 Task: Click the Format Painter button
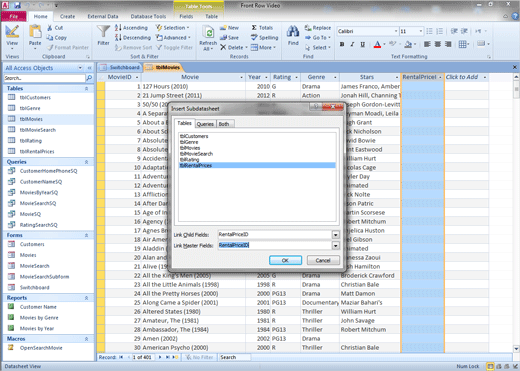pos(68,47)
